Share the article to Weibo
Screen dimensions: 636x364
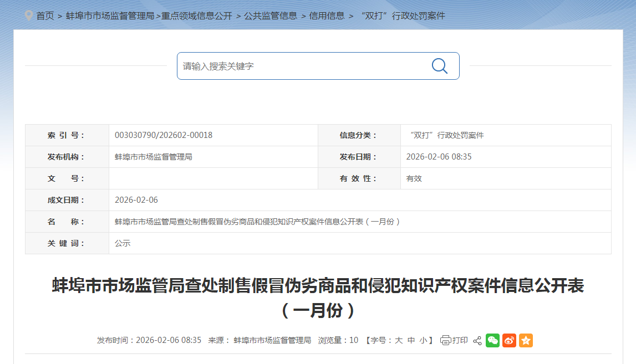tap(509, 341)
